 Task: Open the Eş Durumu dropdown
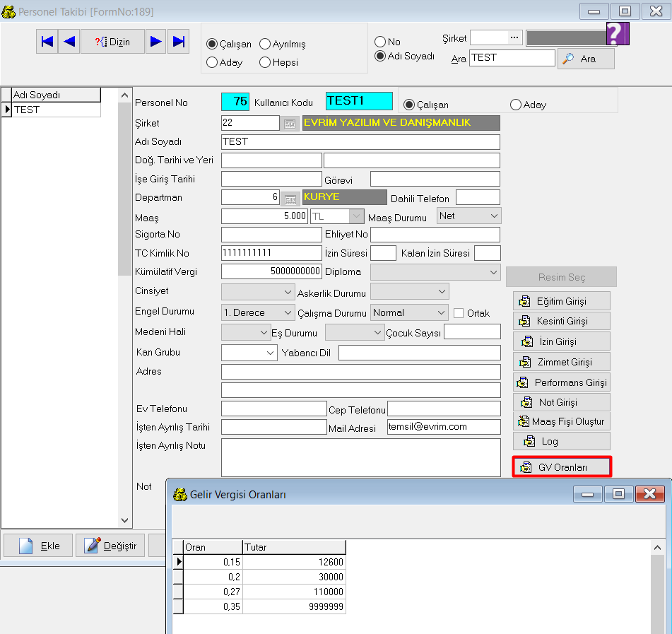tap(354, 332)
